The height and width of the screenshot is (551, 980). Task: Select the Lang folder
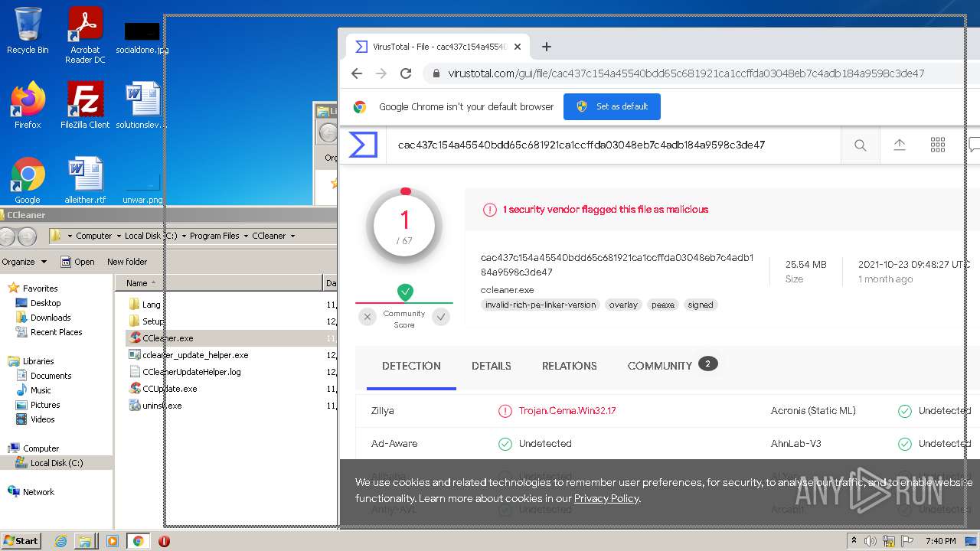[145, 305]
